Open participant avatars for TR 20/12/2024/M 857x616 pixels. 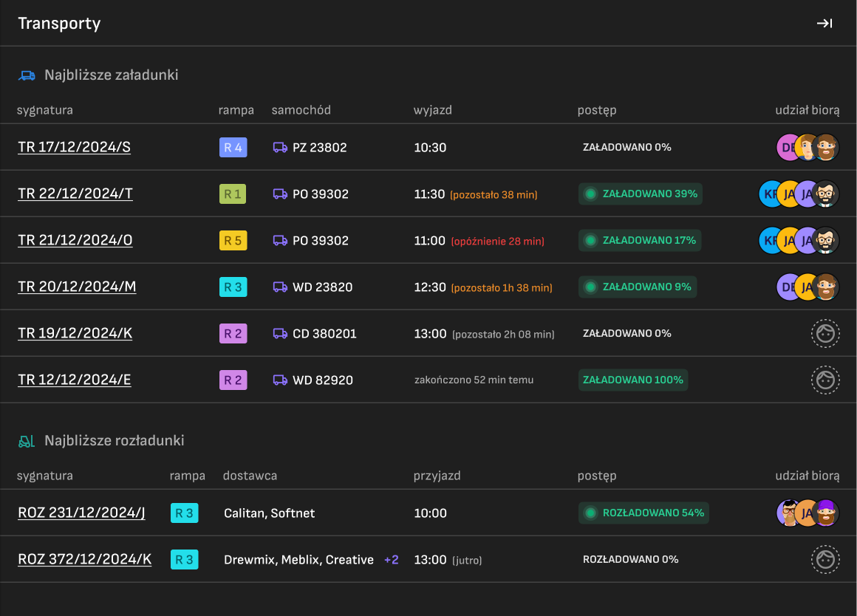(x=808, y=287)
